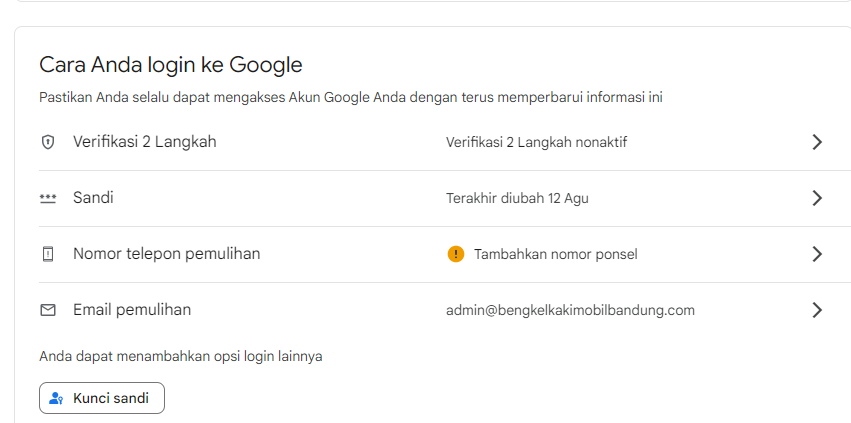Open the Verifikasi 2 Langkah label
851x423 pixels.
[145, 142]
